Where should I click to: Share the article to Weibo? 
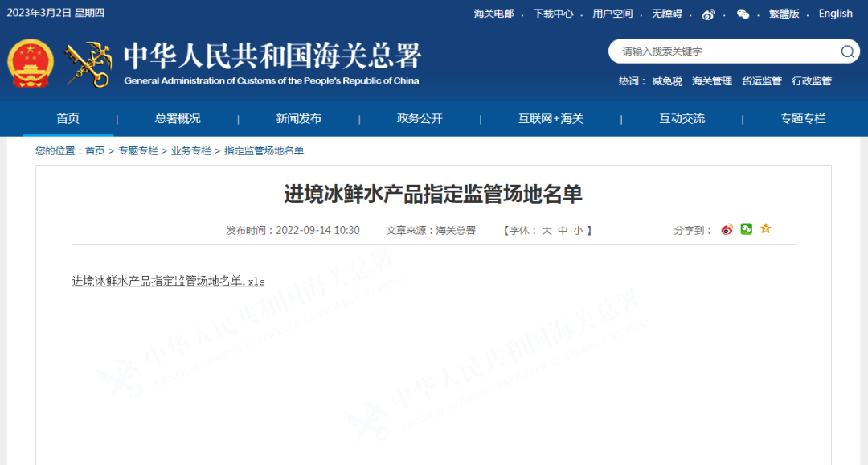click(727, 229)
